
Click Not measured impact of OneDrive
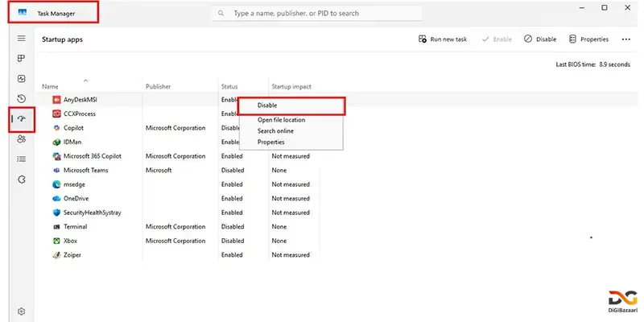point(291,198)
